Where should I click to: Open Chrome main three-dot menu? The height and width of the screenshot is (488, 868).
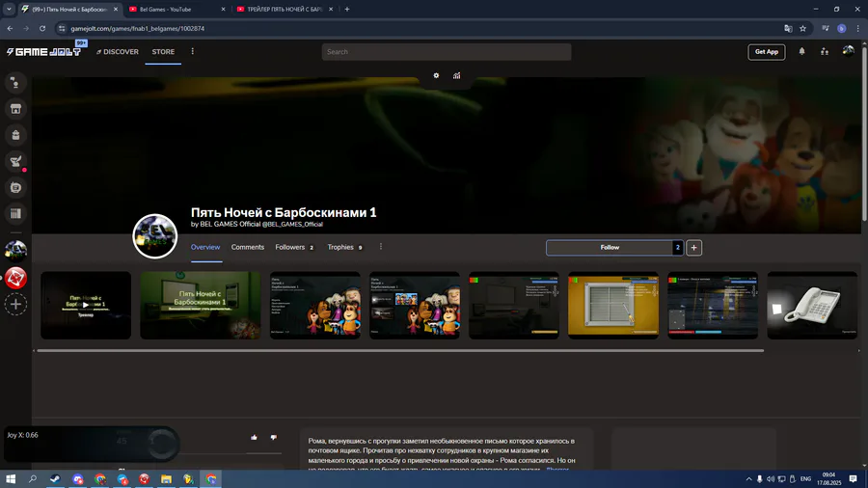point(858,28)
